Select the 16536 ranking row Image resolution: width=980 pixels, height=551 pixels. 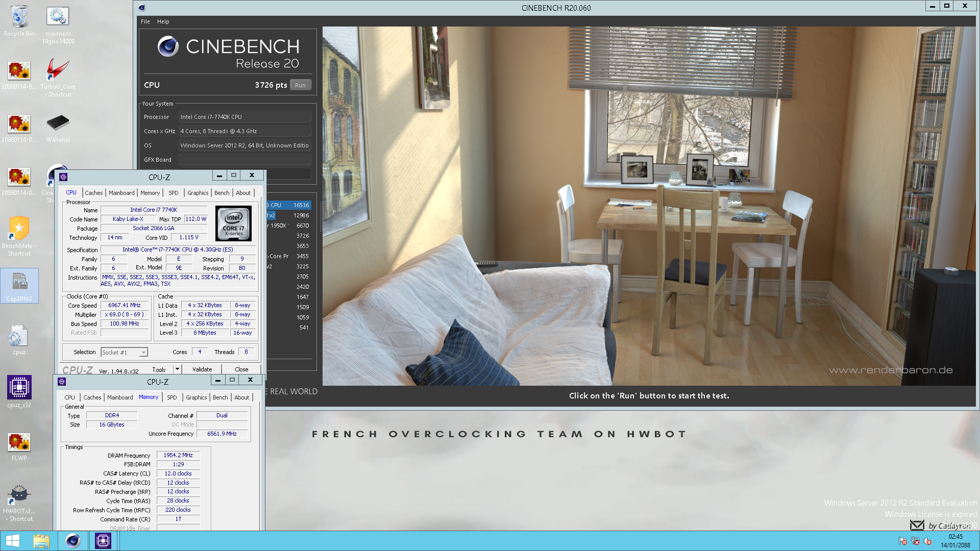[288, 205]
